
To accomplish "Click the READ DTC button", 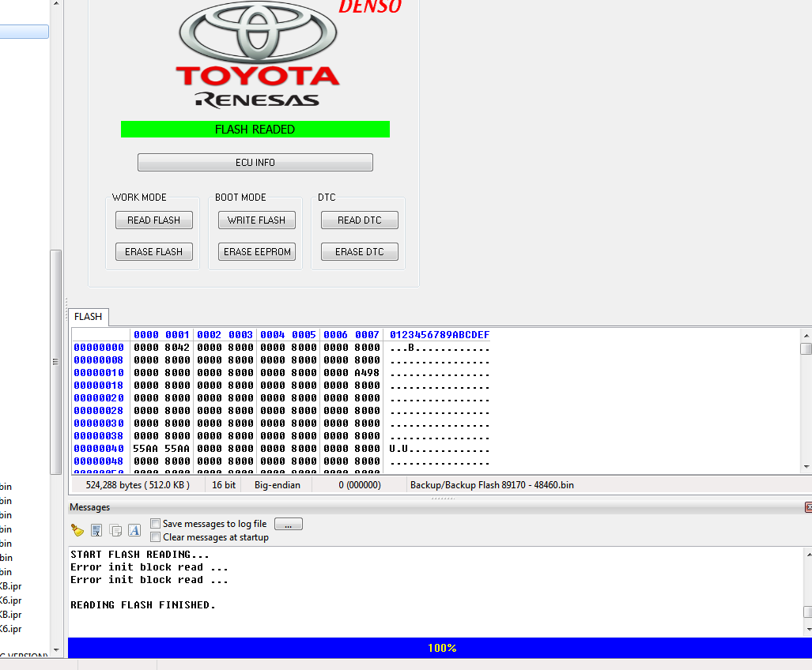I will pos(359,220).
